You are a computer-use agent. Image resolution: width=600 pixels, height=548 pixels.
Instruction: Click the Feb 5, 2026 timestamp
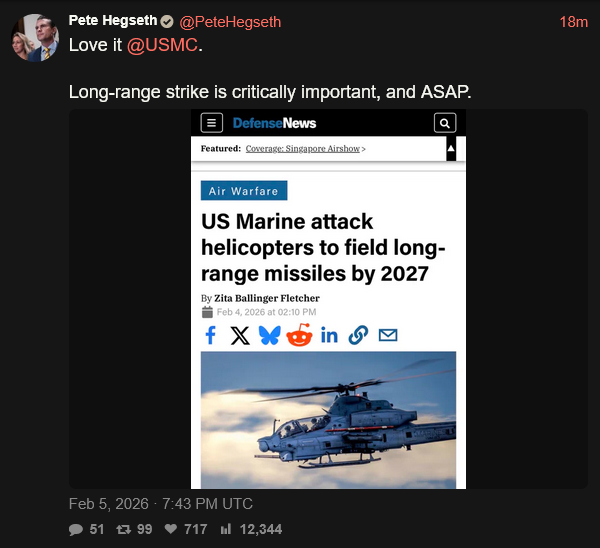(x=161, y=503)
